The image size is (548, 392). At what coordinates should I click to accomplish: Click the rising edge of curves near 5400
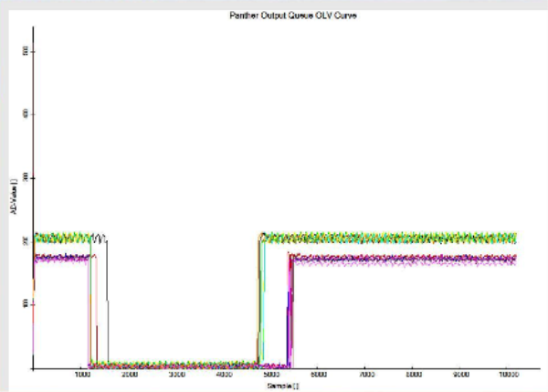290,311
